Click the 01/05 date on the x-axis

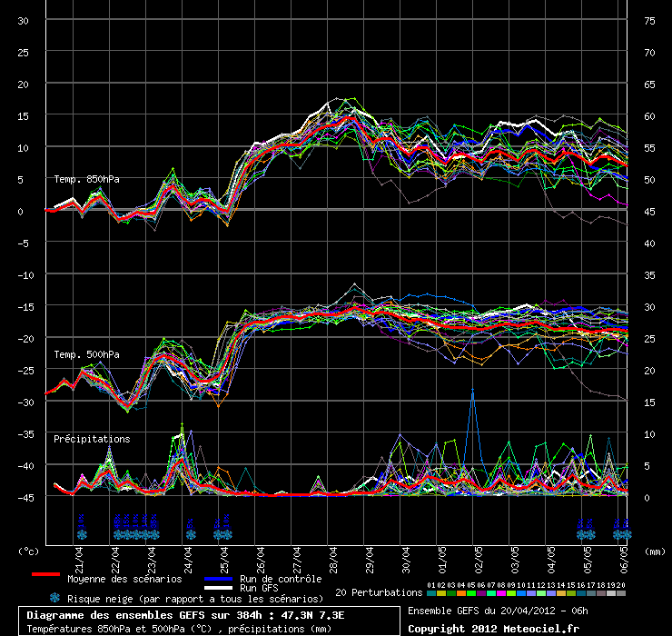[442, 553]
